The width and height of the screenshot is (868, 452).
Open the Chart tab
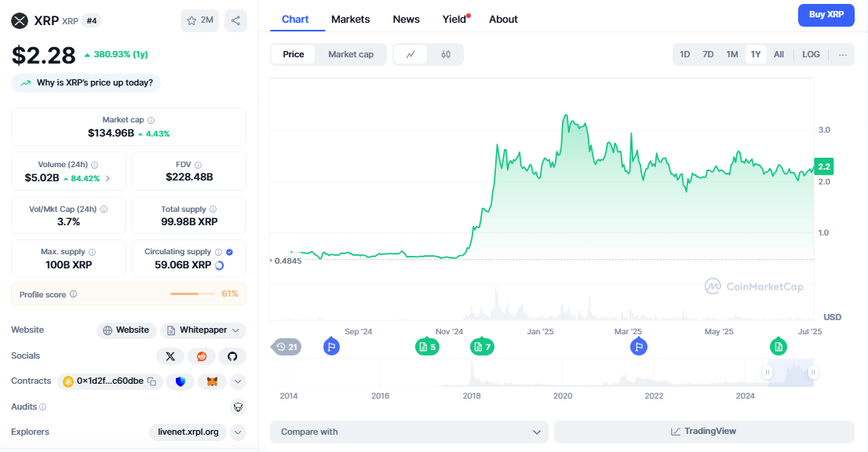coord(295,20)
